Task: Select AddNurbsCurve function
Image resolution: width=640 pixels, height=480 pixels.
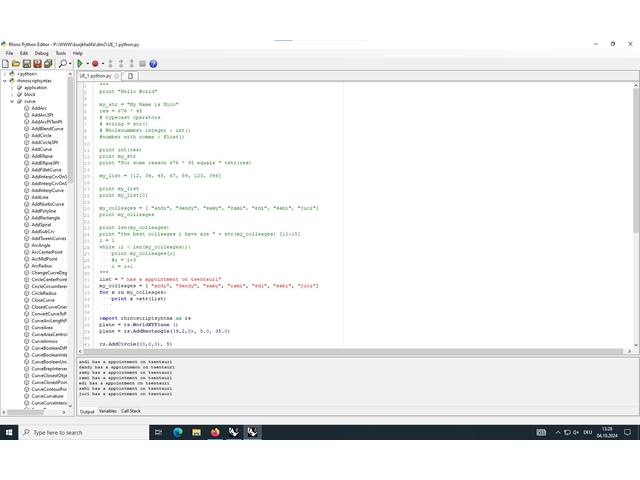Action: pos(48,204)
